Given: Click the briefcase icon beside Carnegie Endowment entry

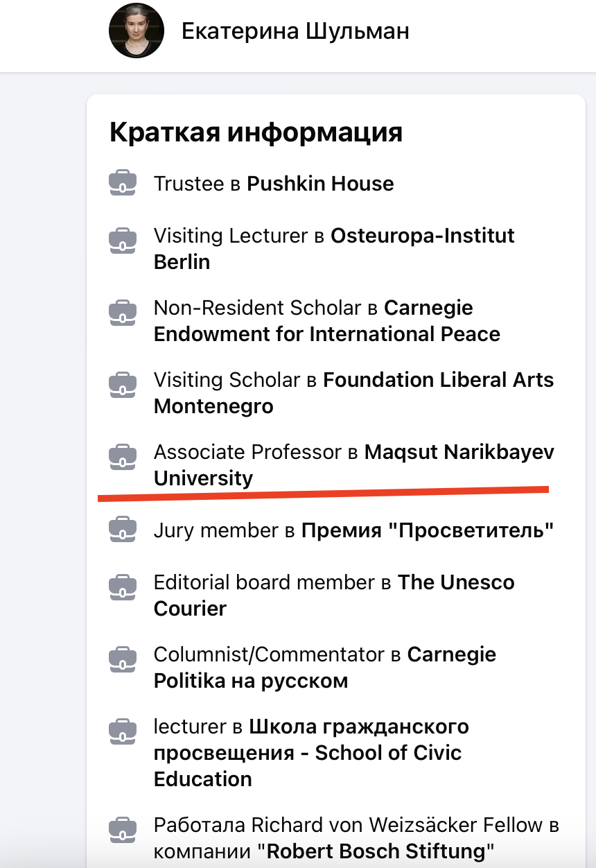Looking at the screenshot, I should coord(123,312).
